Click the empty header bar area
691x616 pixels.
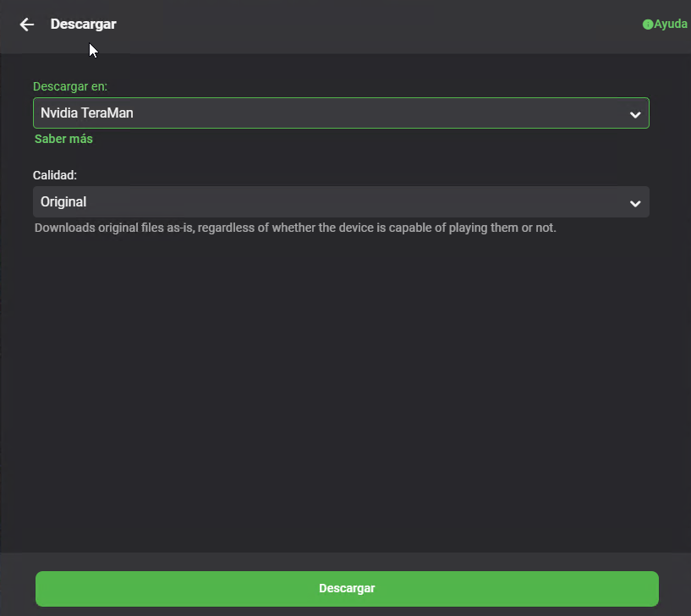381,25
